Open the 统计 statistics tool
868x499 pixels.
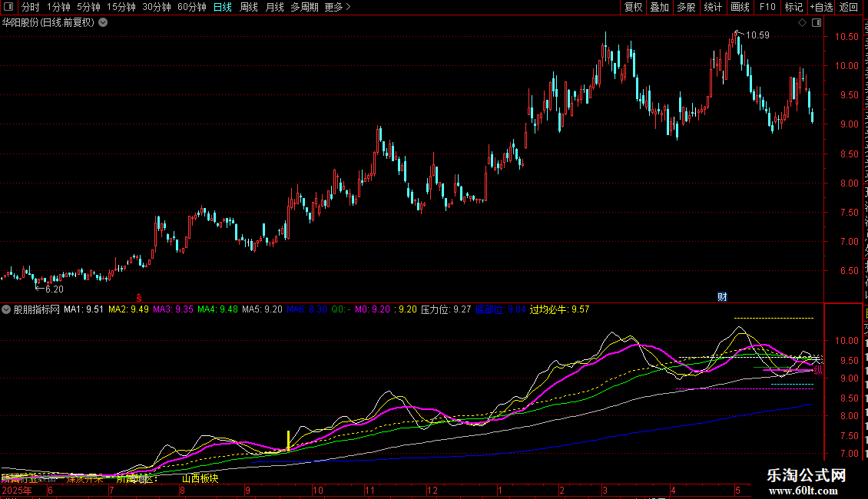pos(713,7)
